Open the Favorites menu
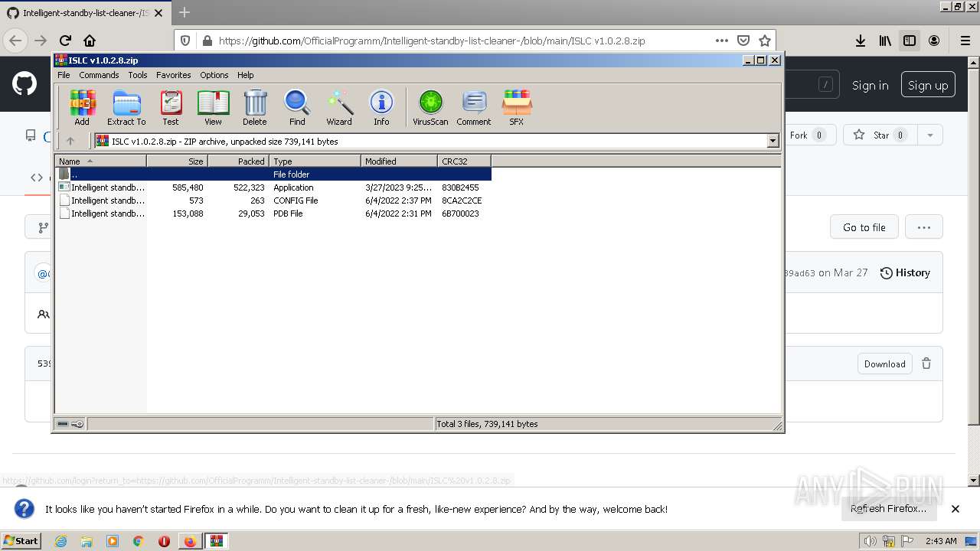 (x=174, y=75)
